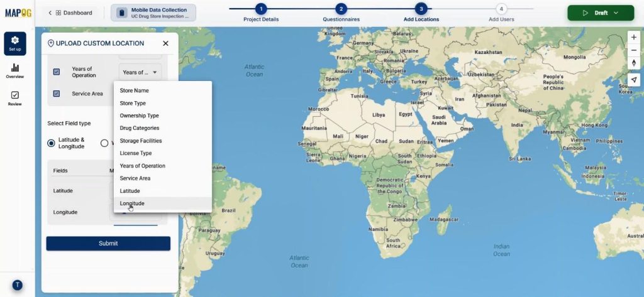Choose License Type from the dropdown list

click(x=163, y=153)
